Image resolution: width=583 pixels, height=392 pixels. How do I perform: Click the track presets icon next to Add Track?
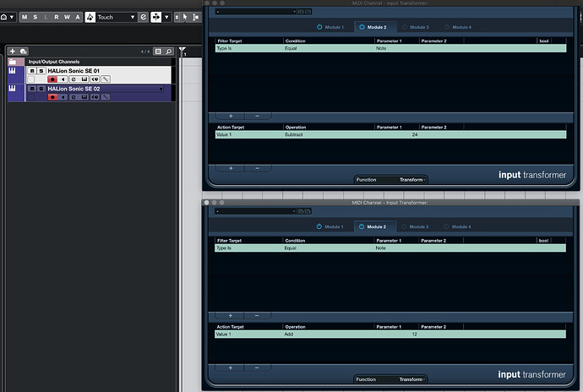(23, 52)
